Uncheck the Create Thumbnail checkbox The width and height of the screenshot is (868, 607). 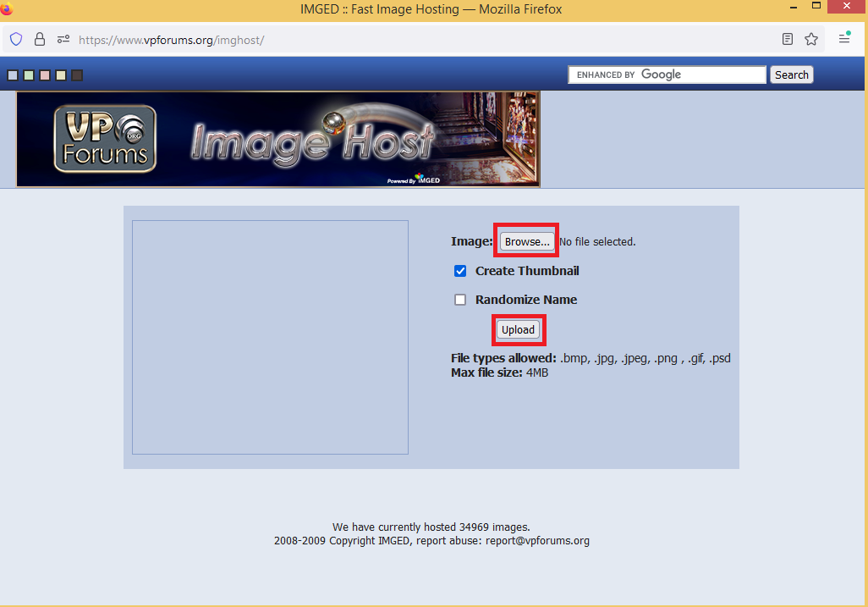pos(460,271)
